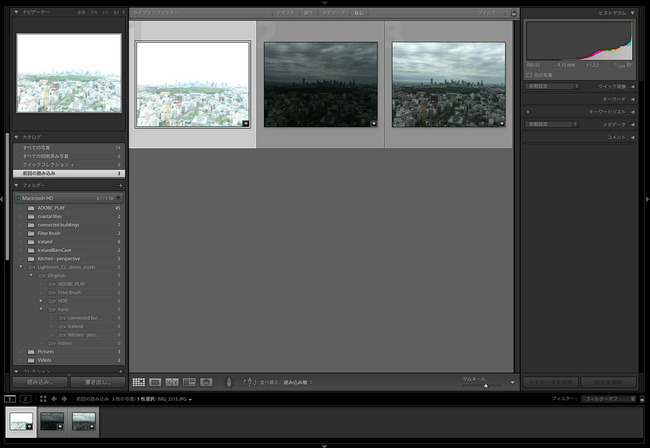Open 初期設定 dropdown in クイック現像
This screenshot has width=650, height=448.
(552, 86)
